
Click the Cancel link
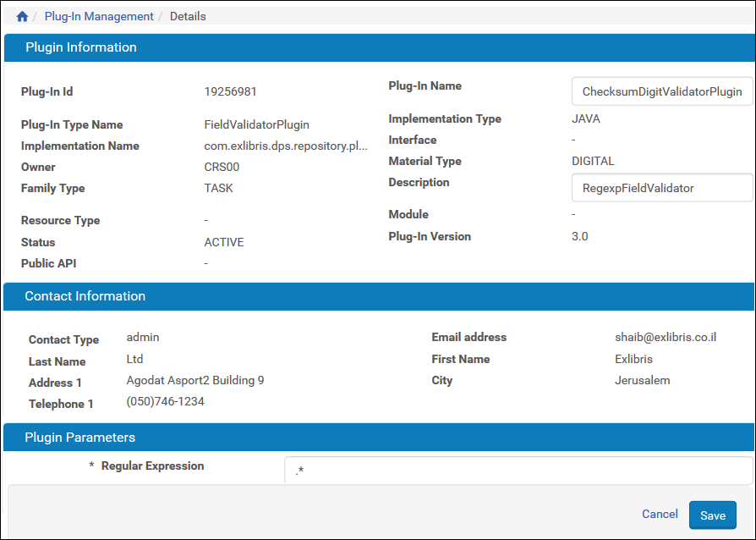click(660, 514)
